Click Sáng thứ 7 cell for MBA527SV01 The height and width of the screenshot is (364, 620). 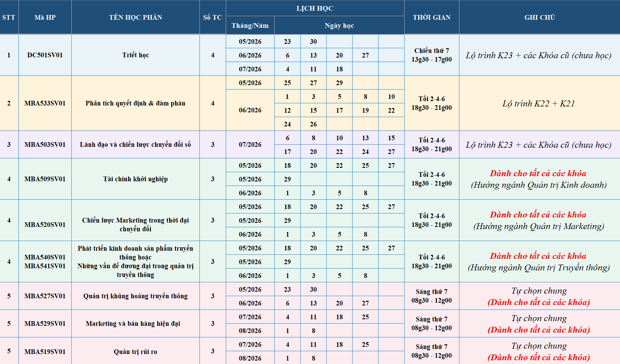[x=431, y=296]
